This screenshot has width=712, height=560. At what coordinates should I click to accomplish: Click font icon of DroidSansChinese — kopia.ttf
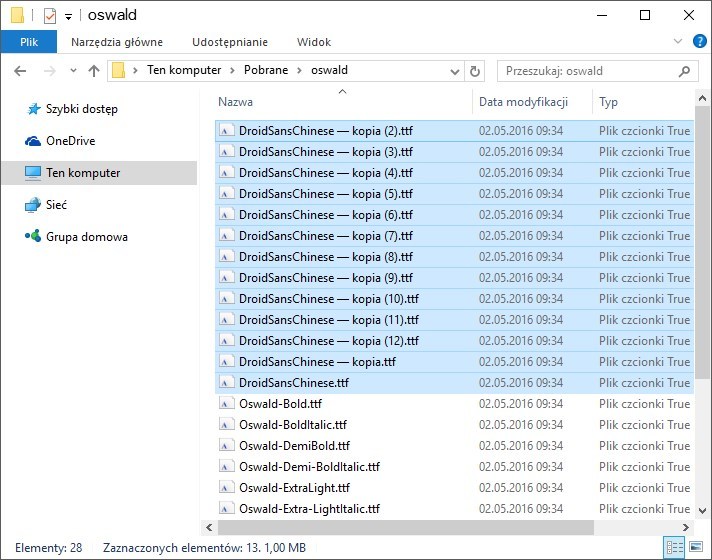(226, 362)
